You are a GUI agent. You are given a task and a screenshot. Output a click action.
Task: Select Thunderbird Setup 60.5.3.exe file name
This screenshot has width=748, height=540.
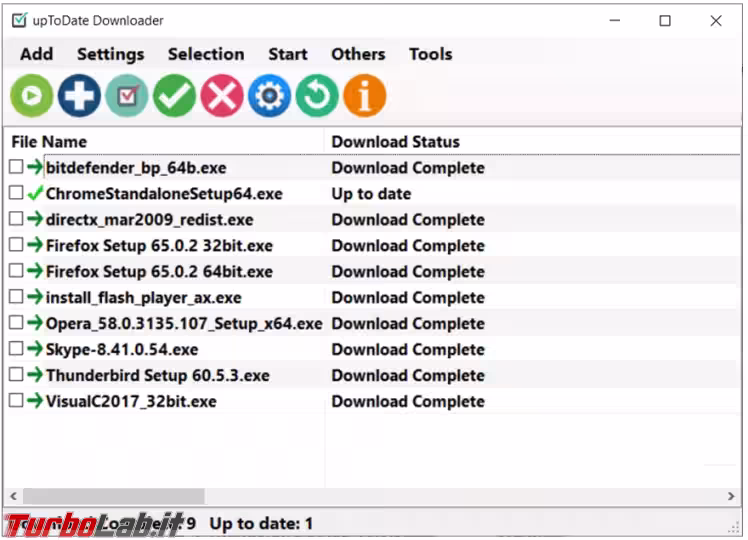click(x=157, y=375)
